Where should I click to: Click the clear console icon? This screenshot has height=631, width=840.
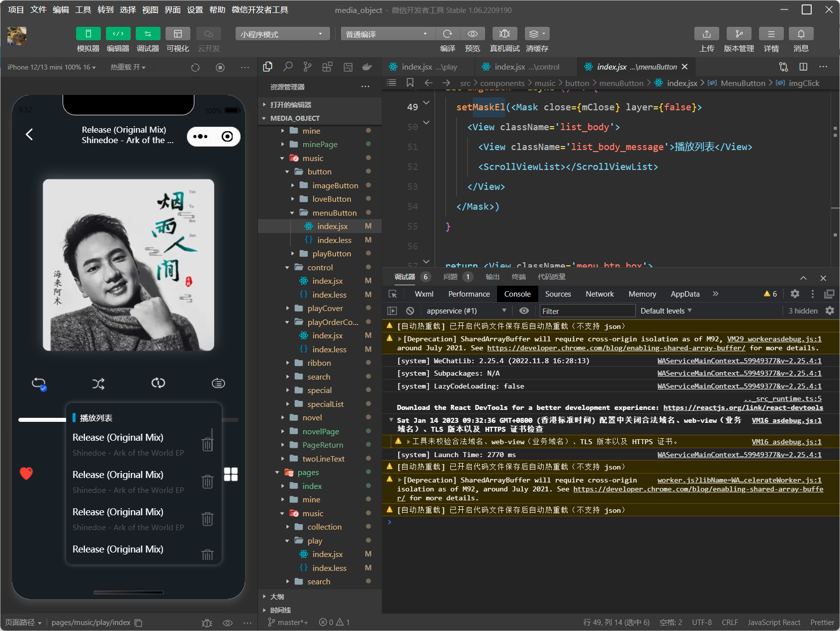click(410, 311)
